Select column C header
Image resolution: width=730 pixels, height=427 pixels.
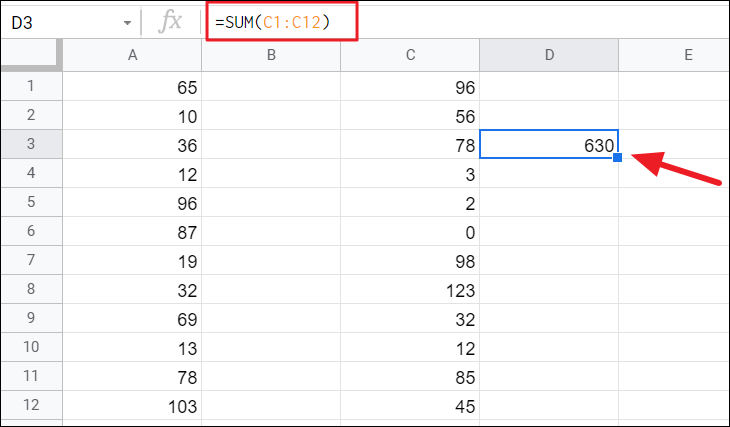(410, 57)
